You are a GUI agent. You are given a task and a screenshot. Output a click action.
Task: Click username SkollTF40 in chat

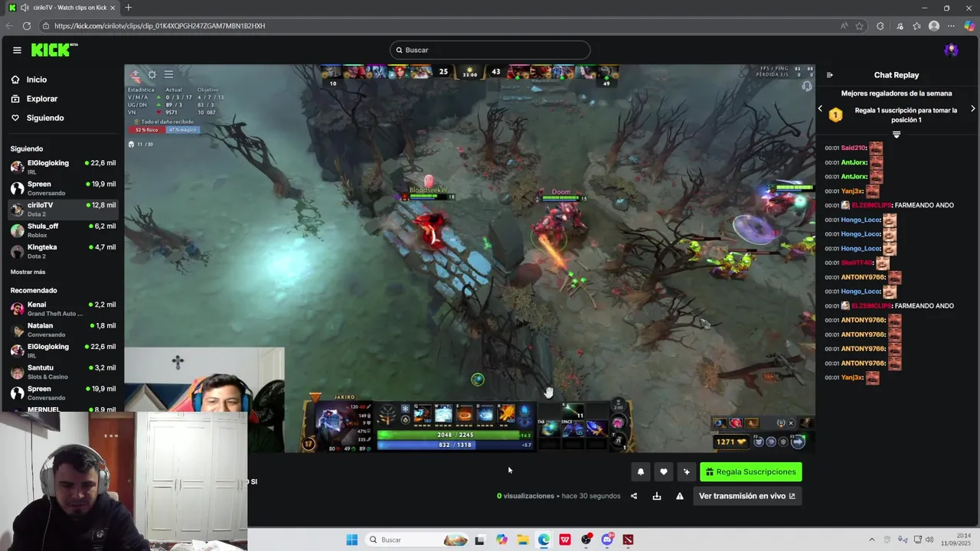(857, 262)
